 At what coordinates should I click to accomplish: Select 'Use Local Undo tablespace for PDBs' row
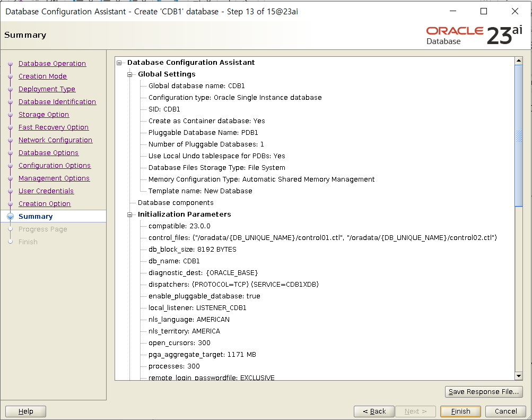point(217,156)
